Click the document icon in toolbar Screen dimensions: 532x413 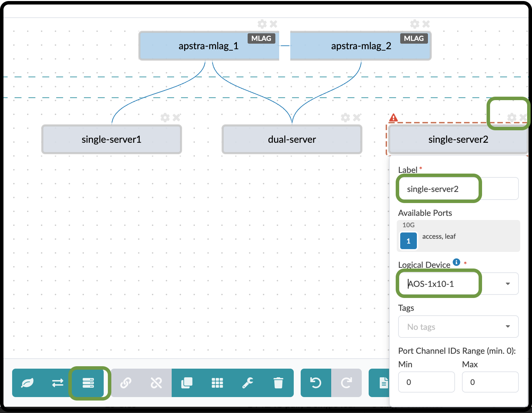[384, 383]
